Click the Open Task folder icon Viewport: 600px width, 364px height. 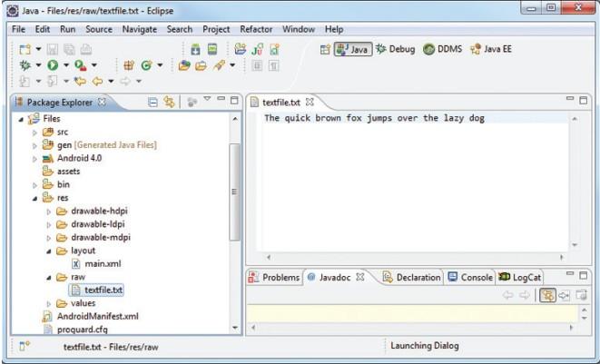click(201, 65)
